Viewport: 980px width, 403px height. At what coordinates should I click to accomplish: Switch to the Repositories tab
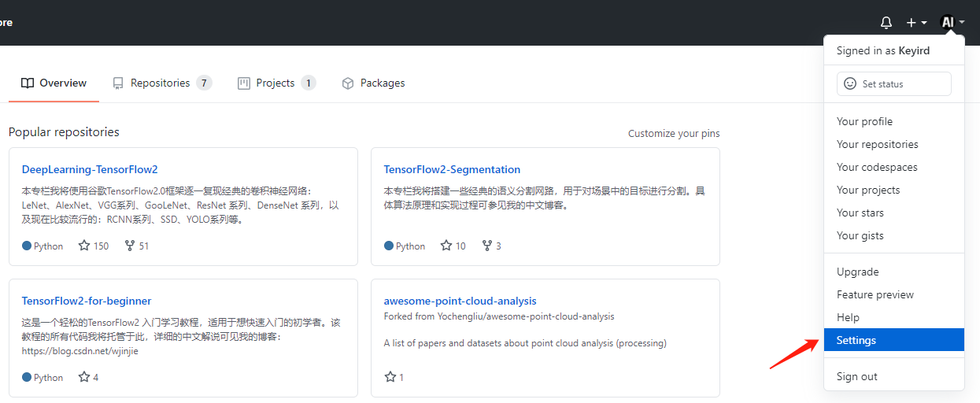pyautogui.click(x=162, y=83)
